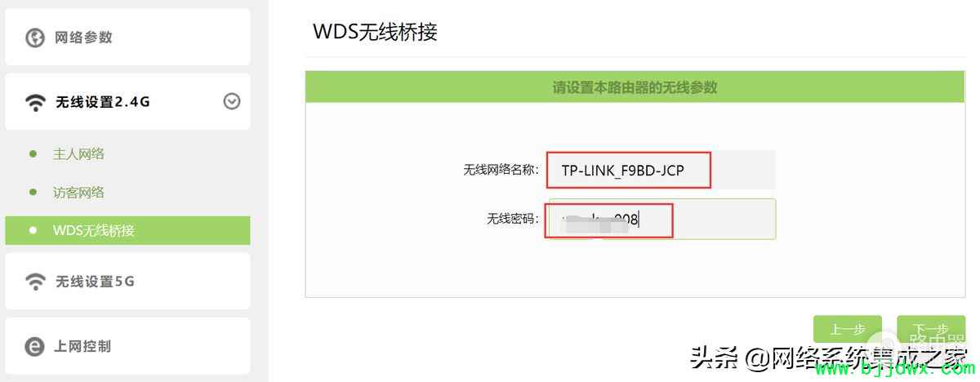Collapse the 无线设置2.4G section chevron
Screen dimensions: 980x382
(232, 101)
